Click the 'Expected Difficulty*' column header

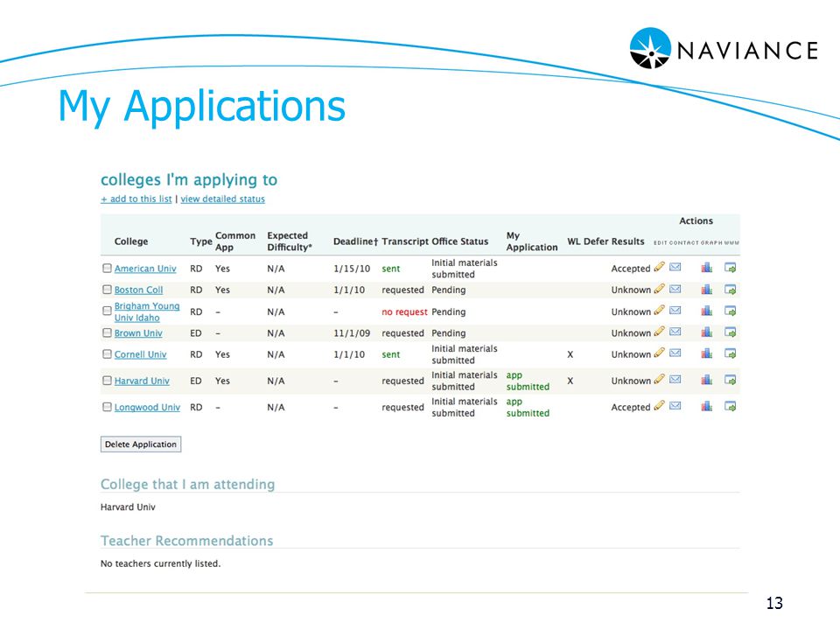tap(290, 241)
